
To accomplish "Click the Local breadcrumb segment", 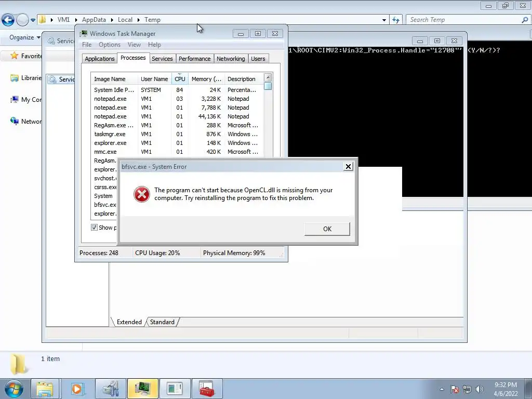I will [x=125, y=20].
